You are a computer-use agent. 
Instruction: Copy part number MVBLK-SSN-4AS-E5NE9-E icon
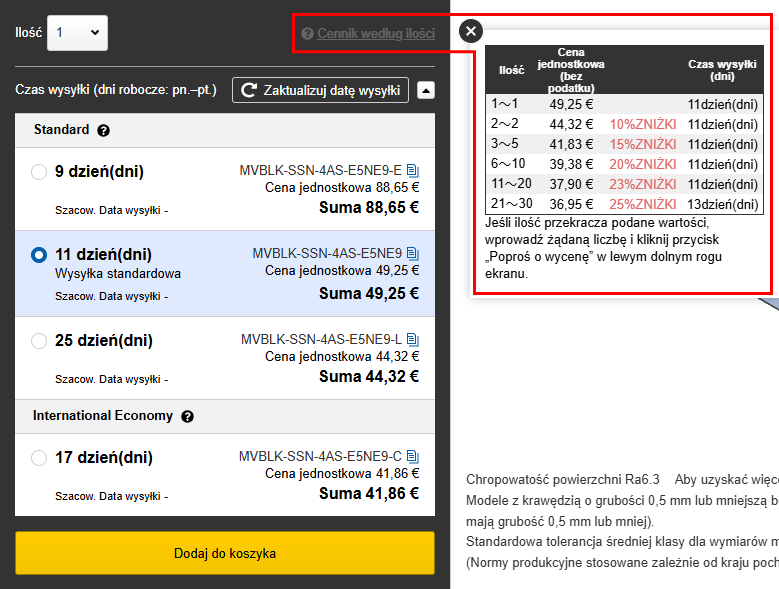coord(413,170)
